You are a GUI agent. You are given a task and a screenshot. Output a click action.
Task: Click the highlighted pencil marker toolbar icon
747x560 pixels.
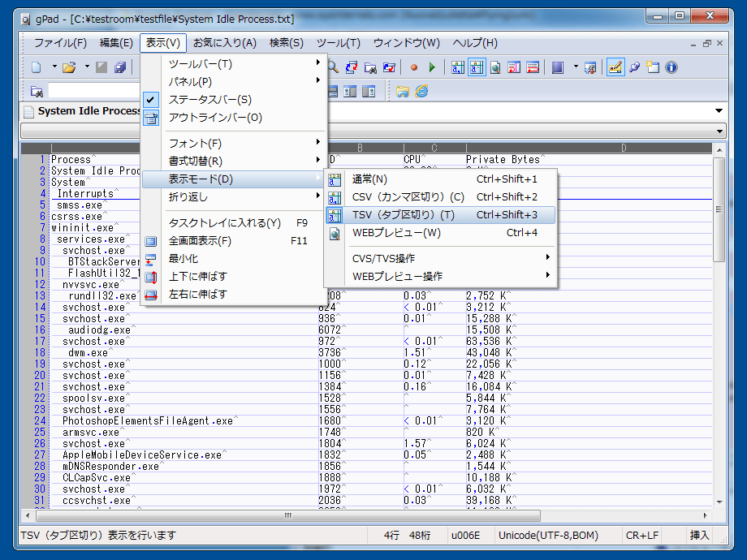[615, 67]
